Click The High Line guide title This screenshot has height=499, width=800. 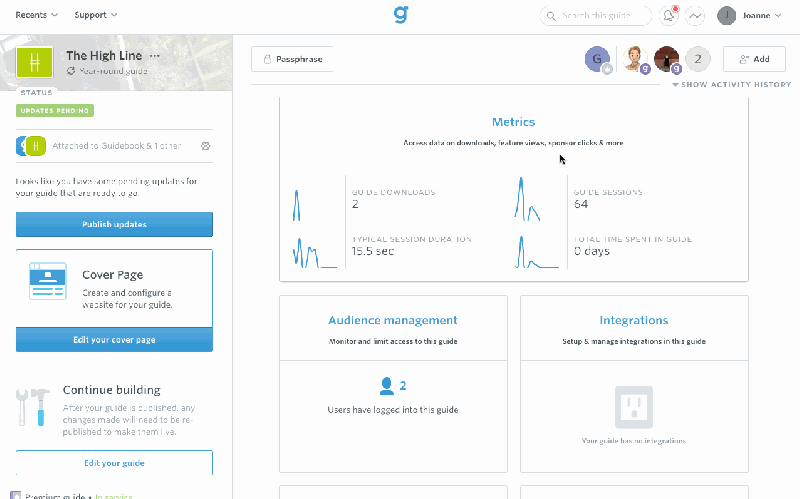[x=104, y=56]
